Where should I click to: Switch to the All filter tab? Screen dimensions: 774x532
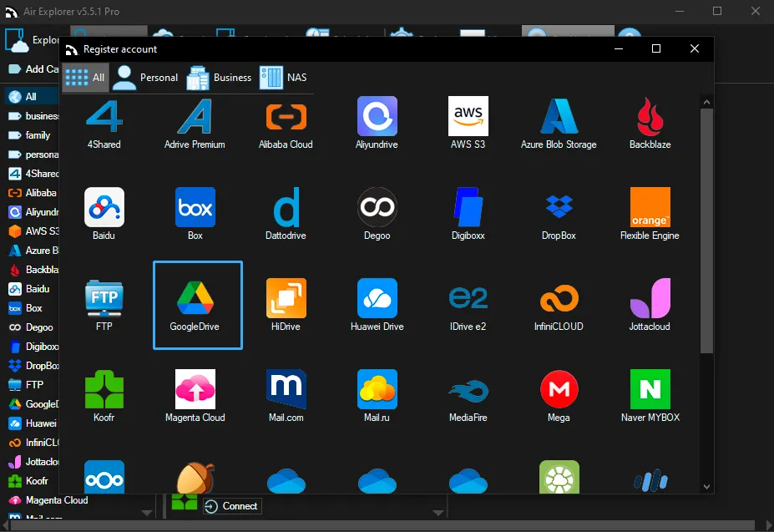(85, 78)
